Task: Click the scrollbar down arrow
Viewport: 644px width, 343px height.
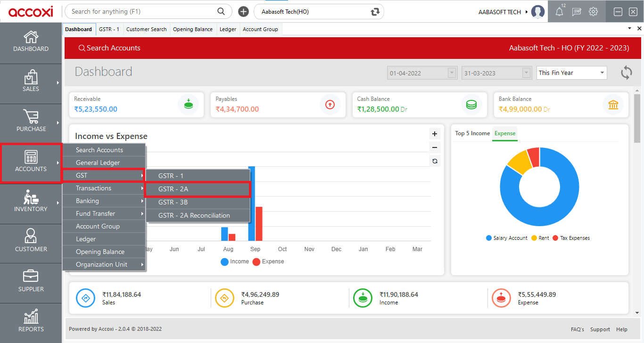Action: (638, 312)
